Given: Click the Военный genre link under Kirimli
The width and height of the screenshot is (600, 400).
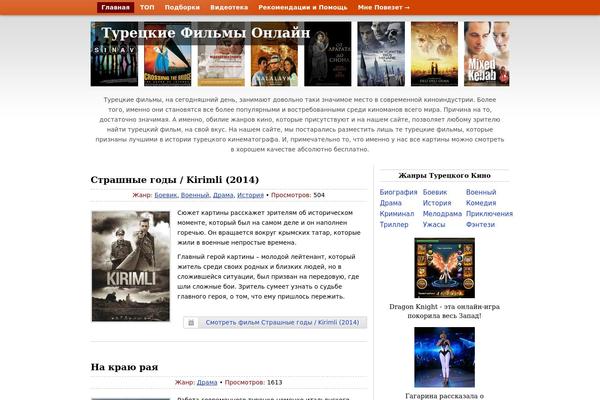Looking at the screenshot, I should tap(195, 195).
